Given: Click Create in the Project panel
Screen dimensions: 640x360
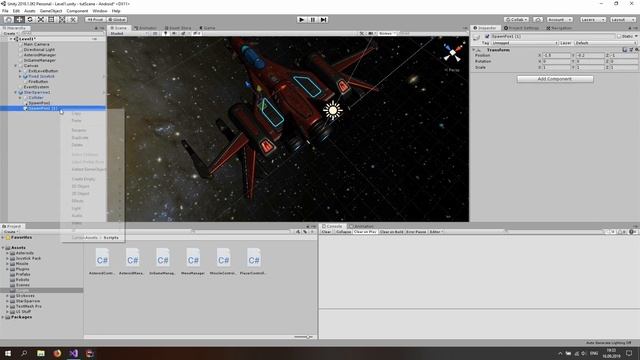Looking at the screenshot, I should tap(10, 232).
